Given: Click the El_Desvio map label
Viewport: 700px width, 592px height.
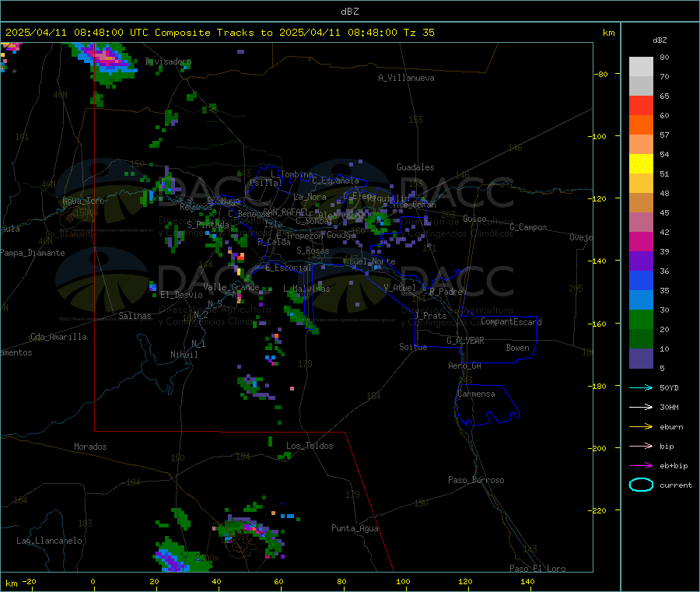Looking at the screenshot, I should (x=182, y=295).
